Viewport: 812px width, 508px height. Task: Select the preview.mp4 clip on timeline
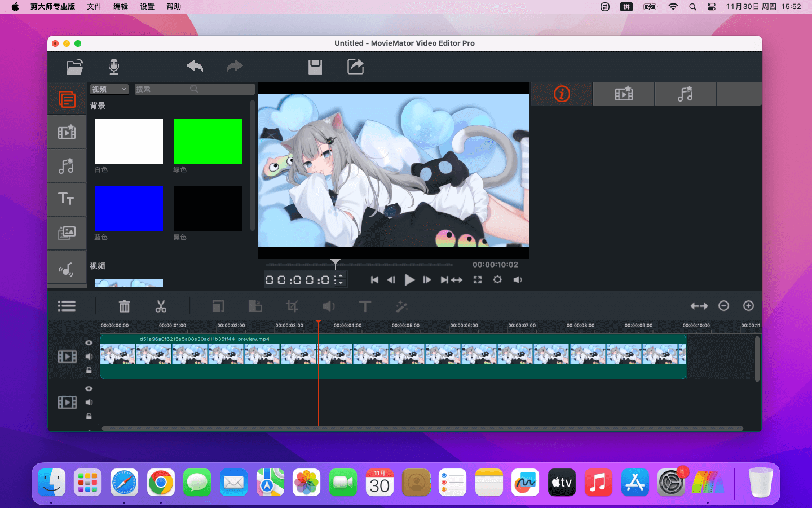(393, 357)
